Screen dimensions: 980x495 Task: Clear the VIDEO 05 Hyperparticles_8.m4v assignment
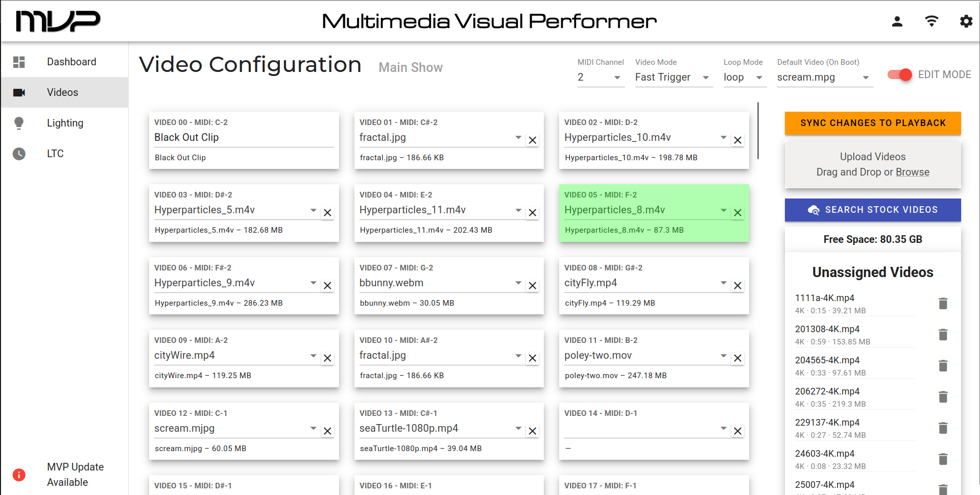pyautogui.click(x=737, y=213)
